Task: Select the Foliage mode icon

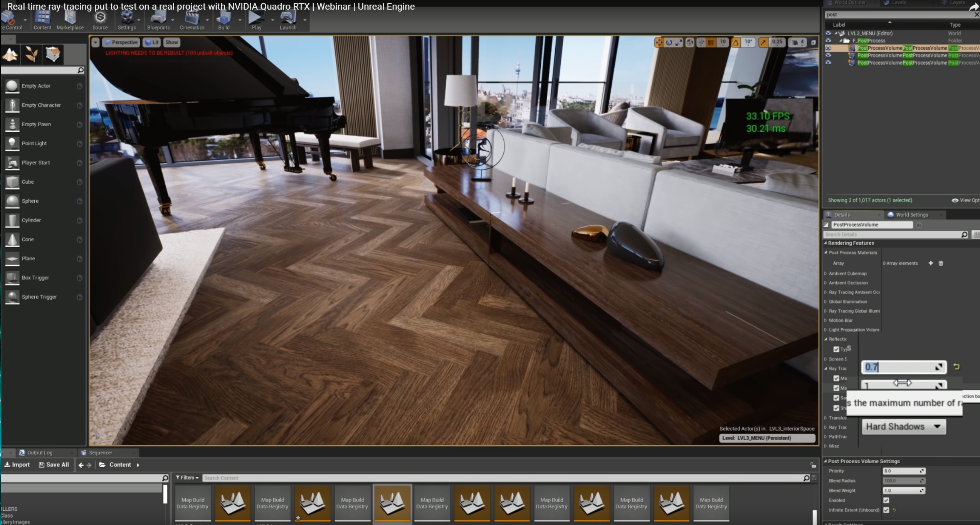Action: point(32,54)
